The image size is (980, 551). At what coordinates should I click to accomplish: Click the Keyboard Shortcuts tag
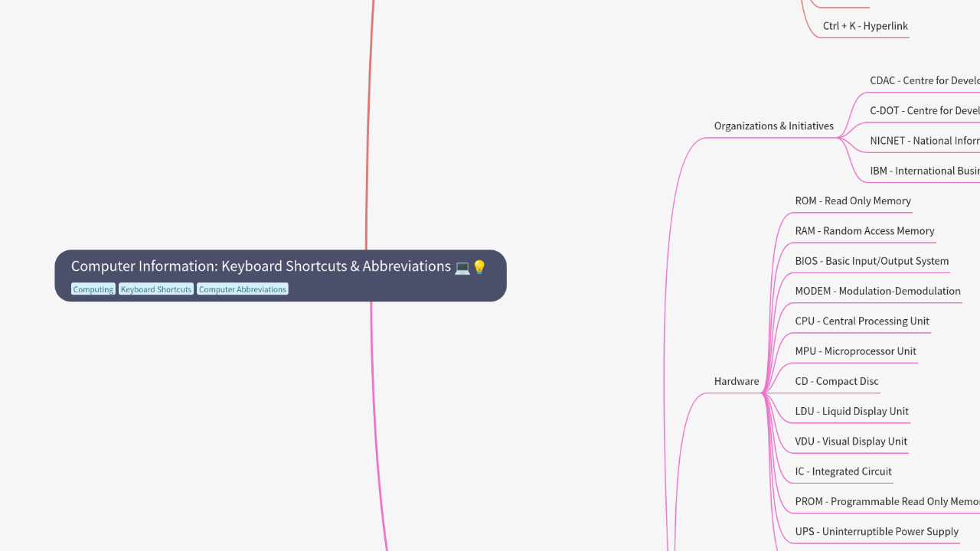pos(156,289)
